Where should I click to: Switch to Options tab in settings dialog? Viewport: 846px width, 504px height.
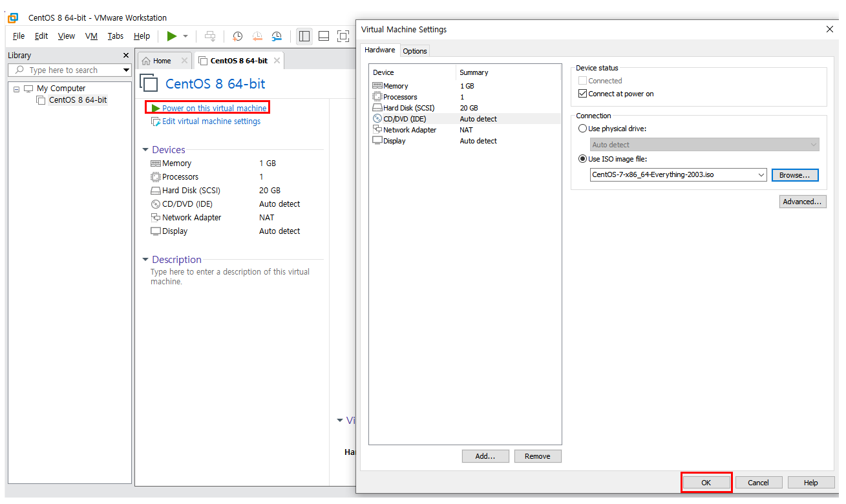pyautogui.click(x=415, y=51)
